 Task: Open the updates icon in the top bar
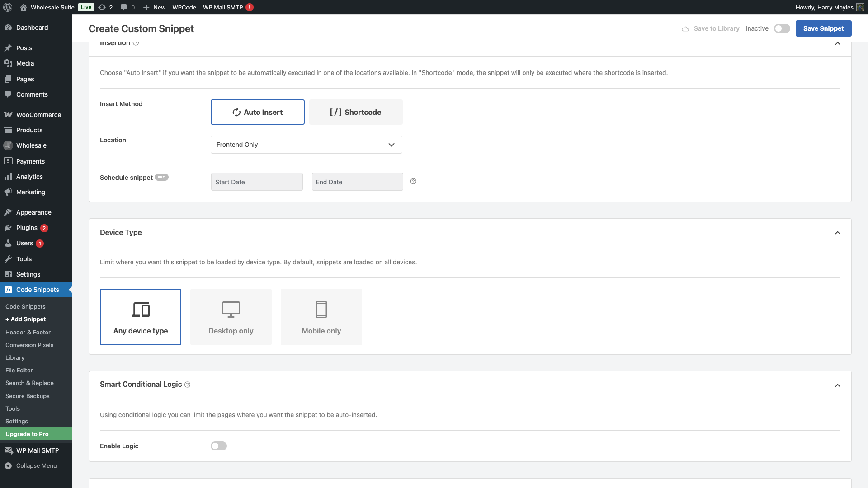[x=103, y=7]
